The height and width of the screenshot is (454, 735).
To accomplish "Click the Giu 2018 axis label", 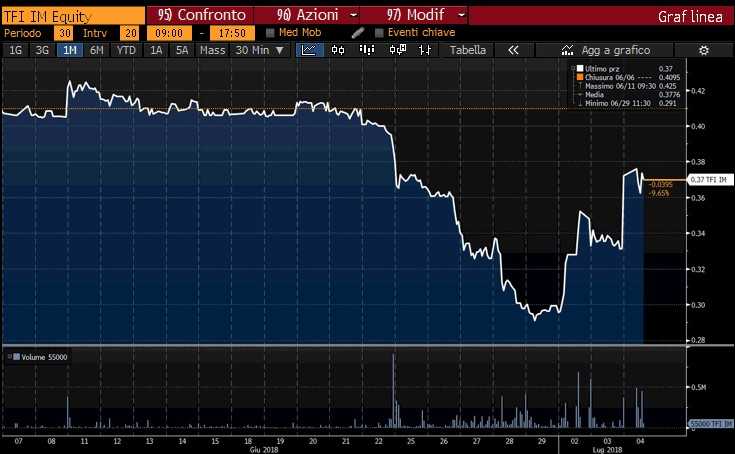I will click(x=264, y=450).
